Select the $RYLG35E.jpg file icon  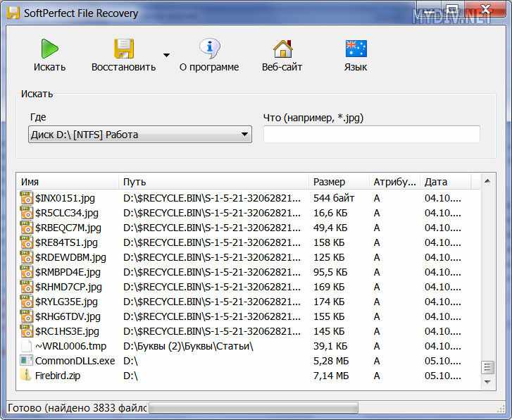[27, 302]
